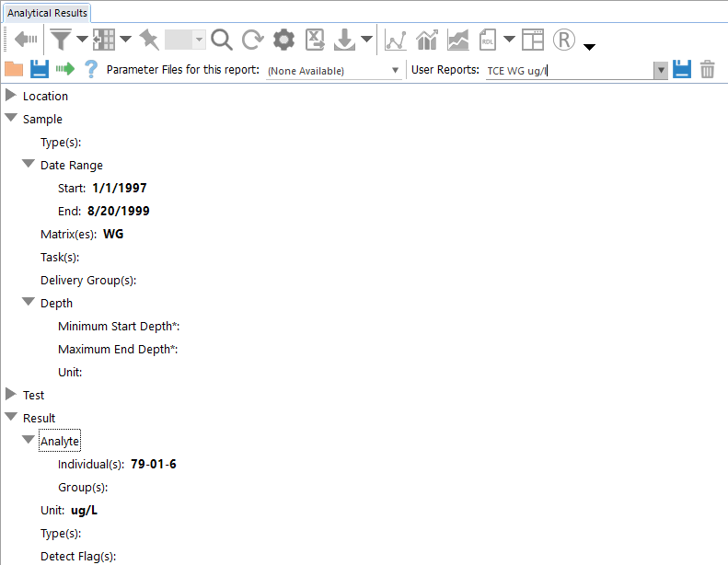
Task: Click the filter funnel icon
Action: pyautogui.click(x=61, y=40)
